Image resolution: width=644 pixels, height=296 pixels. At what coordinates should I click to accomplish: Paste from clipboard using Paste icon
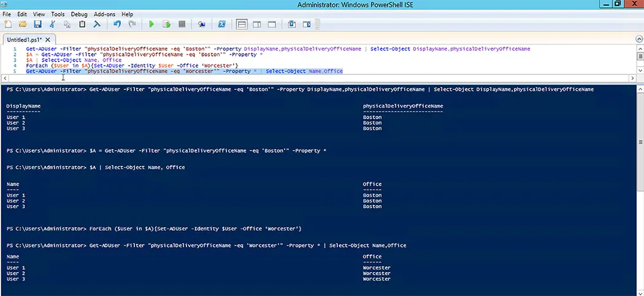82,24
